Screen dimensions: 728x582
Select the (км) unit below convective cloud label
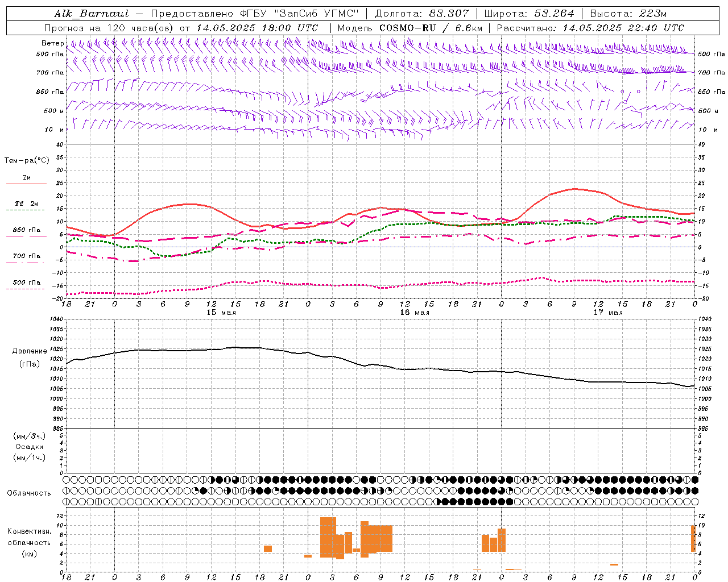[x=30, y=554]
